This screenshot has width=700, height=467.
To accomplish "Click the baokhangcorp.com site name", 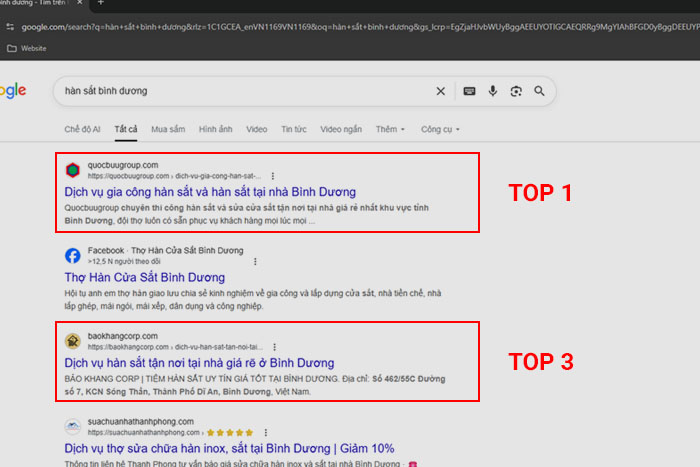I will (123, 336).
